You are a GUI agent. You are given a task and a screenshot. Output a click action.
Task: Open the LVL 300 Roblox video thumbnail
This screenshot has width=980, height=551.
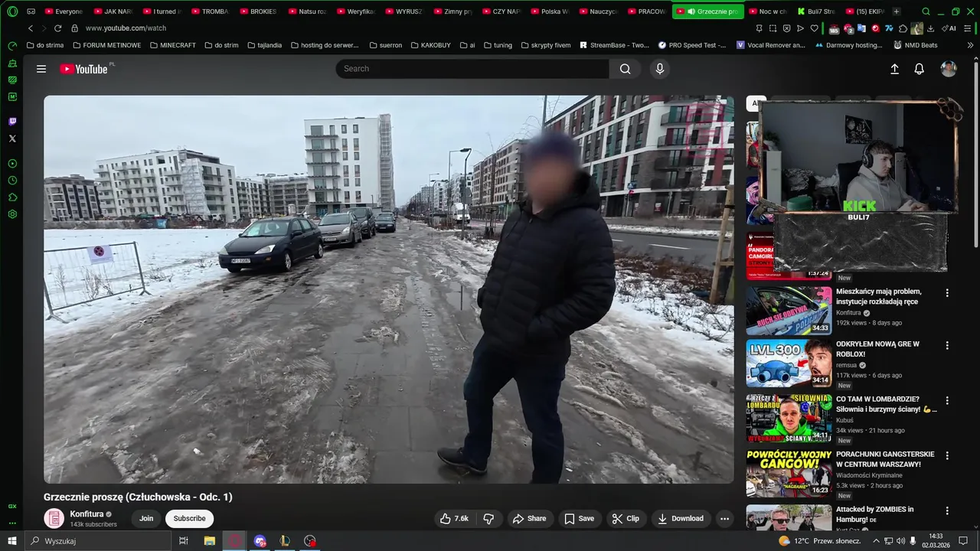click(x=789, y=364)
